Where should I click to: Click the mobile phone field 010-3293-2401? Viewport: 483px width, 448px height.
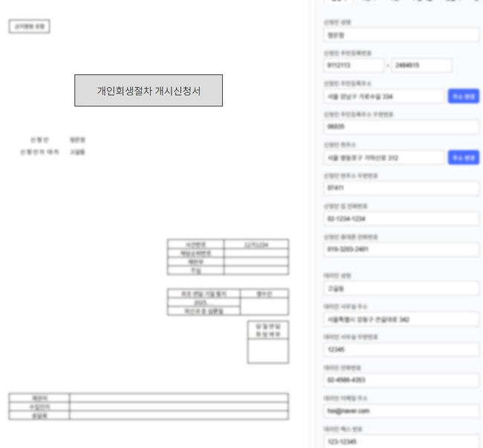point(401,250)
